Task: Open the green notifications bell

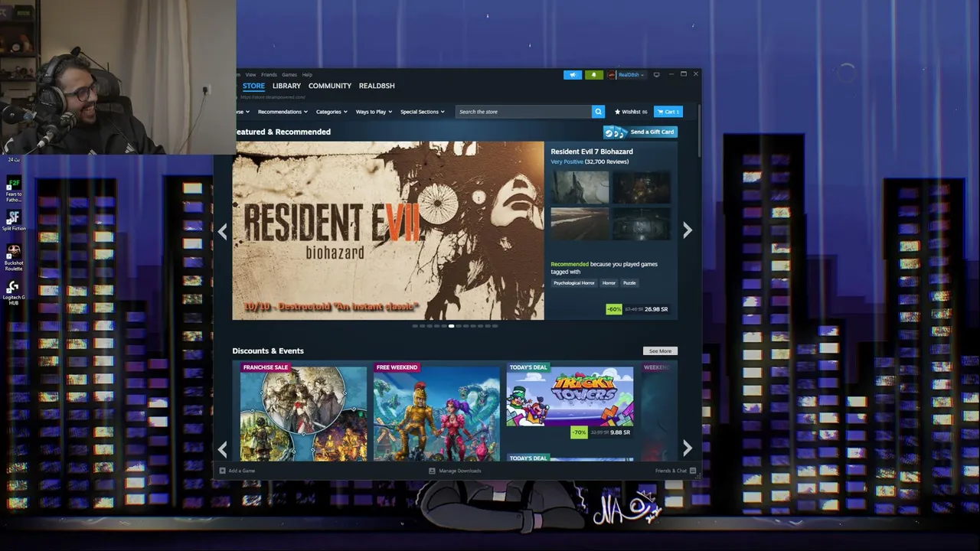Action: pos(594,75)
